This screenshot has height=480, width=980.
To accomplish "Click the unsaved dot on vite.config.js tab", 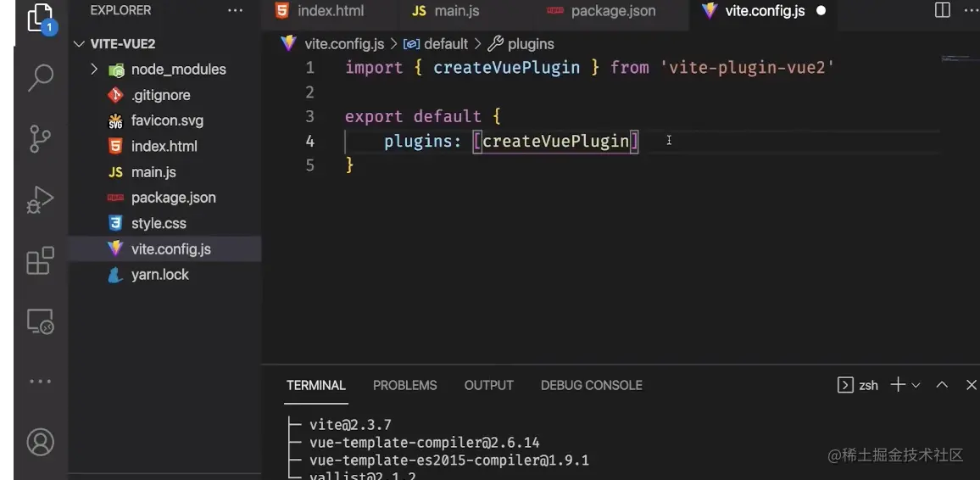I will coord(821,11).
